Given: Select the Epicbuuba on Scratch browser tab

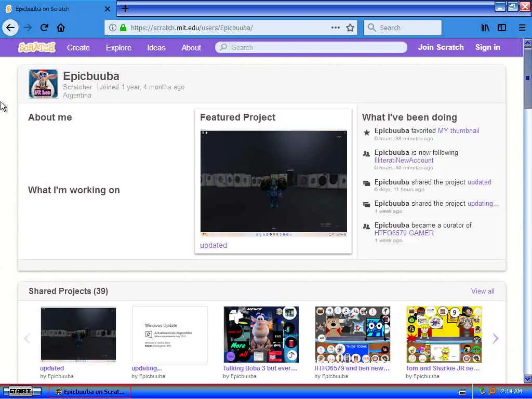Looking at the screenshot, I should pyautogui.click(x=58, y=9).
